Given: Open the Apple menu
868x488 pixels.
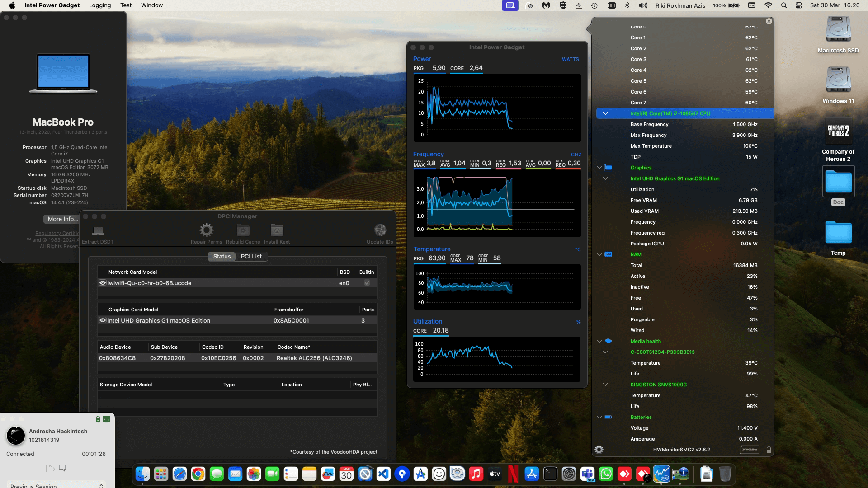Looking at the screenshot, I should (x=12, y=5).
